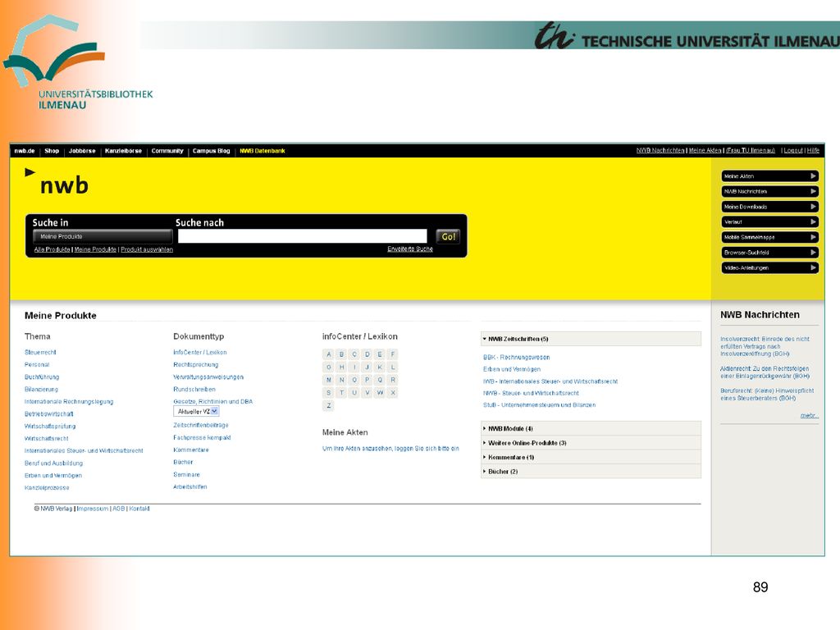Open lexicon letter A

tap(329, 354)
